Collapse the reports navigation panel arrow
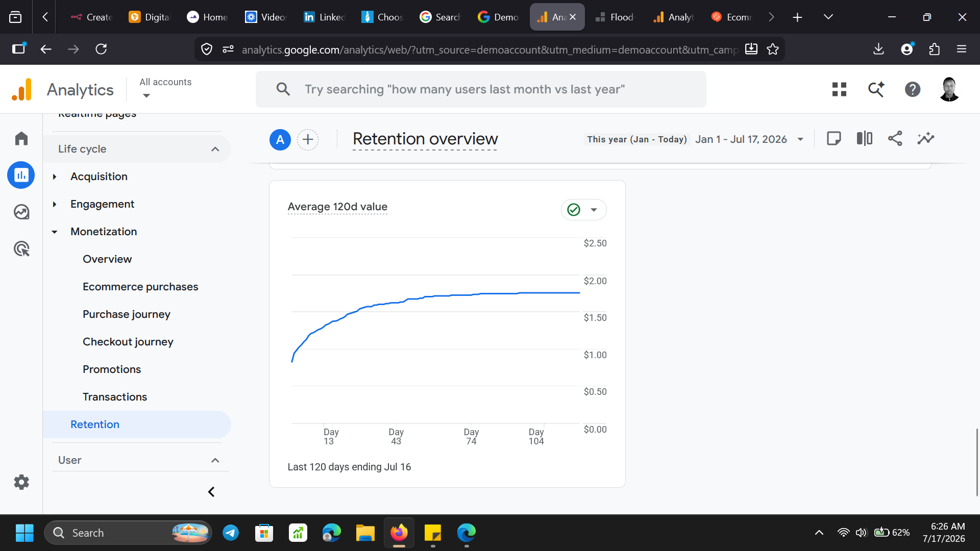This screenshot has width=980, height=551. tap(211, 492)
